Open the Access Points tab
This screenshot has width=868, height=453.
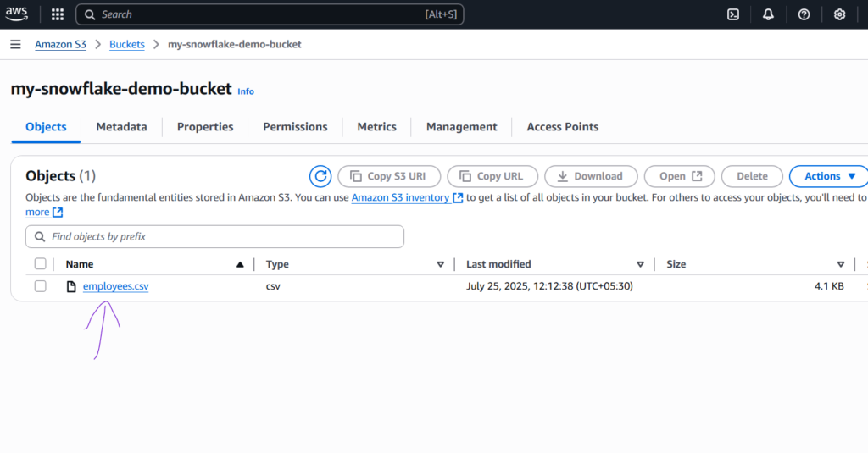pyautogui.click(x=563, y=127)
